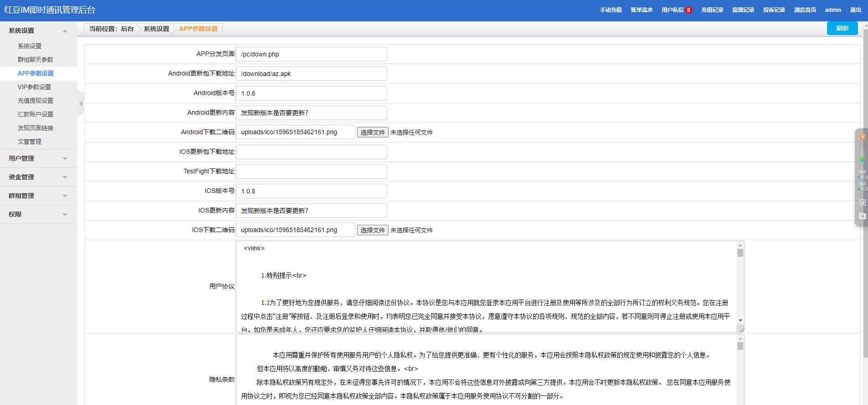The height and width of the screenshot is (405, 868).
Task: Open 手动充值 from the top navigation
Action: [x=611, y=10]
